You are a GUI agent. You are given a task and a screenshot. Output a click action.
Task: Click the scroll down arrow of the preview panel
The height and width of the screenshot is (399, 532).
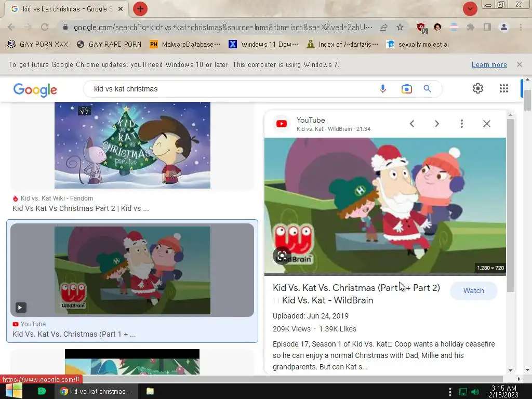pos(510,370)
